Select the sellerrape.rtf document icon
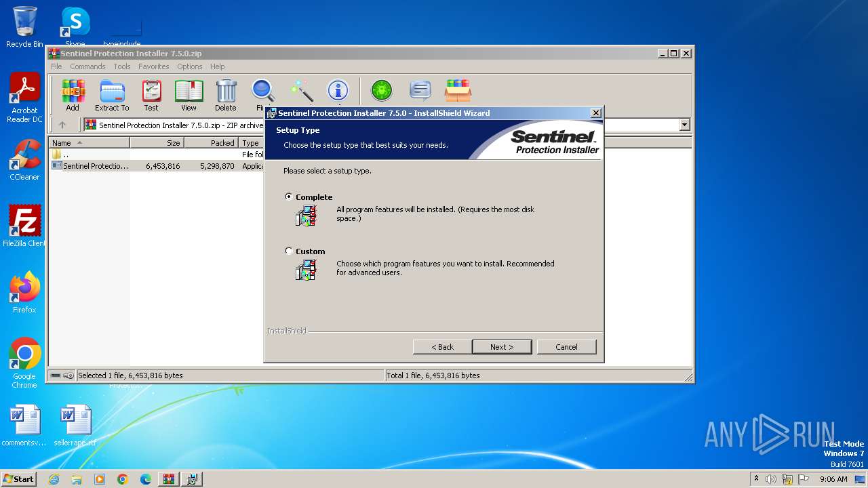 tap(75, 426)
